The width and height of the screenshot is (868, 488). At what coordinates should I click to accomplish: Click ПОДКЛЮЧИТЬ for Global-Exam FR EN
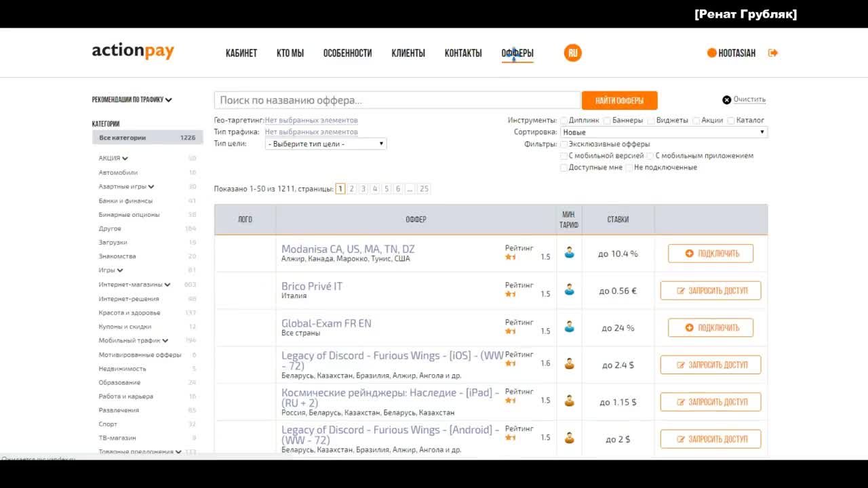click(x=711, y=327)
